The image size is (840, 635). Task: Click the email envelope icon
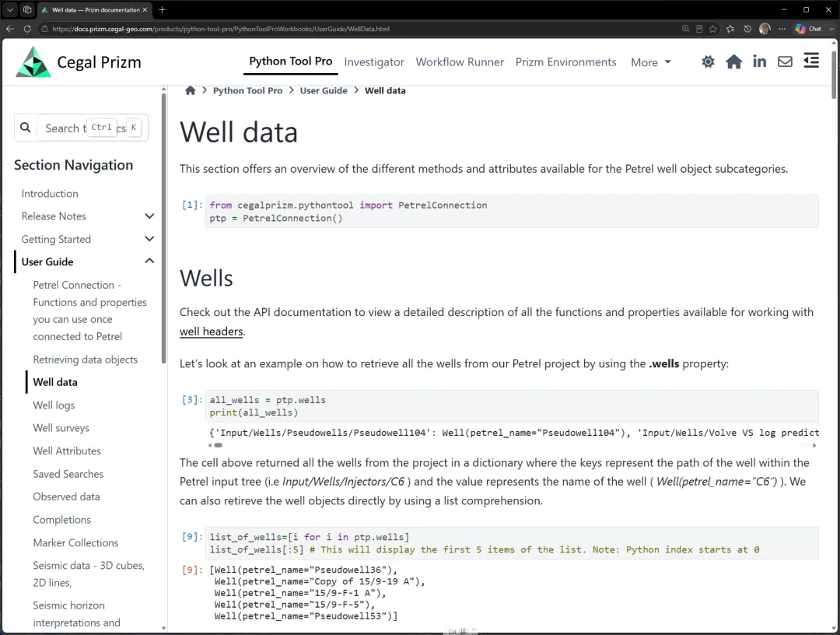[785, 61]
